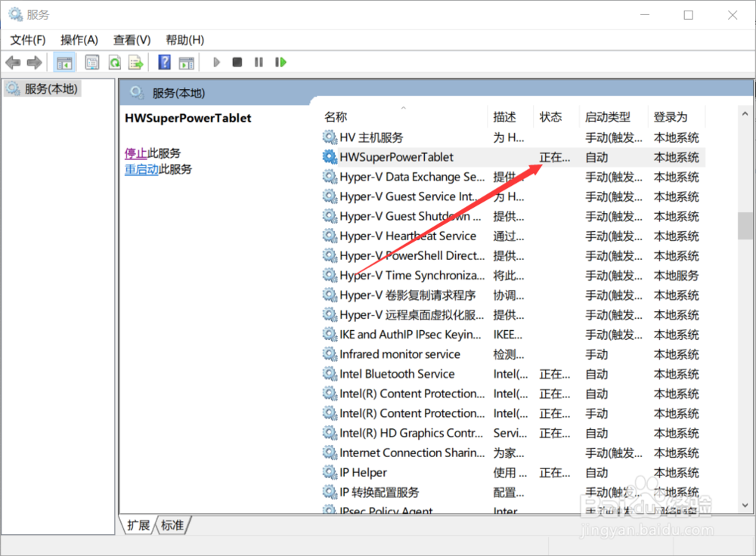Click the refresh toolbar icon
The height and width of the screenshot is (556, 756).
[x=115, y=63]
